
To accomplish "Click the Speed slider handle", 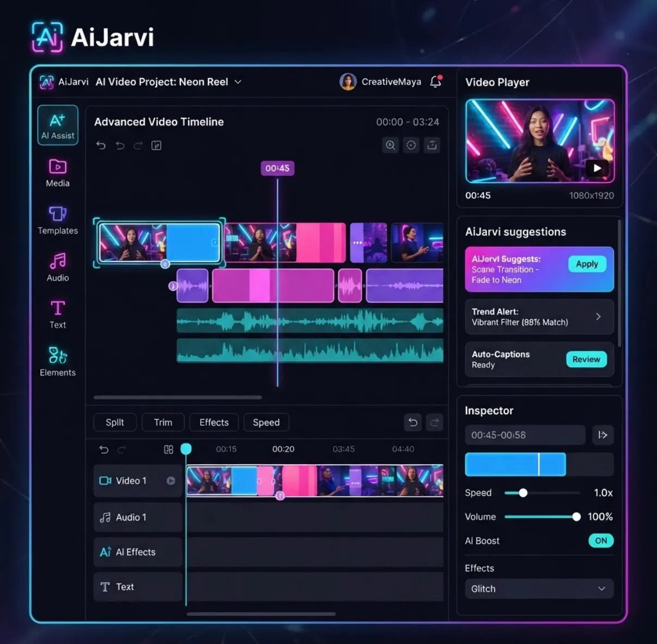I will [x=523, y=493].
